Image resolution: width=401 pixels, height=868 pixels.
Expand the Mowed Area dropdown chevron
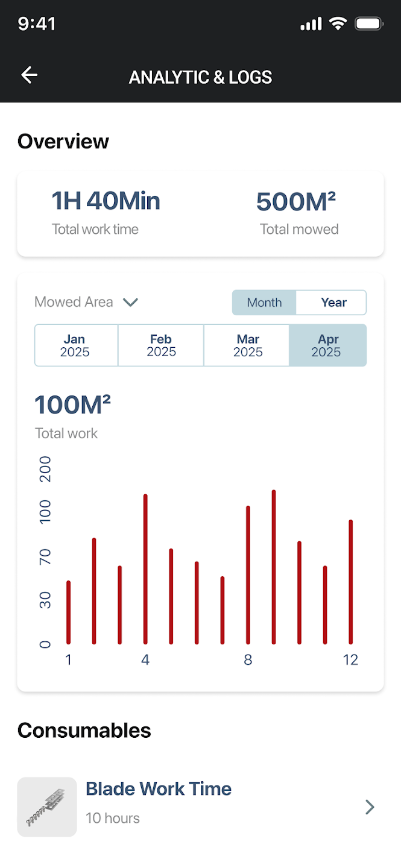[x=130, y=302]
